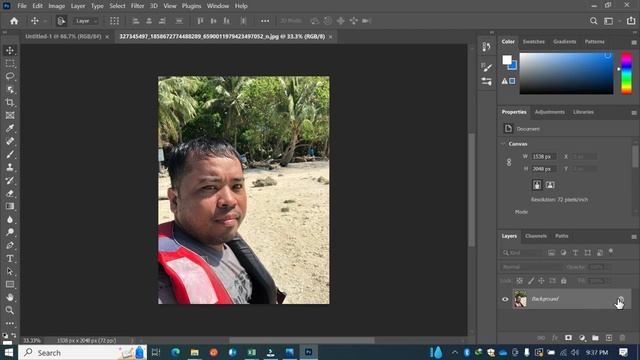The image size is (640, 360).
Task: Select the Dodge tool
Action: [x=10, y=232]
